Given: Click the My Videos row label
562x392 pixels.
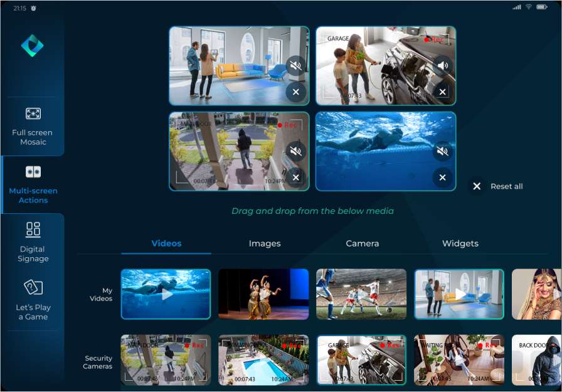Looking at the screenshot, I should [x=101, y=295].
